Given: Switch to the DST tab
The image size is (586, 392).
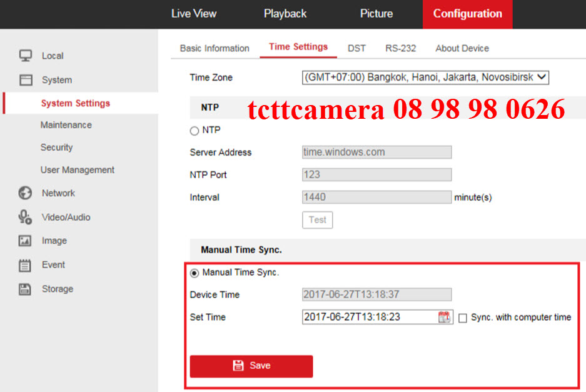Looking at the screenshot, I should 356,48.
